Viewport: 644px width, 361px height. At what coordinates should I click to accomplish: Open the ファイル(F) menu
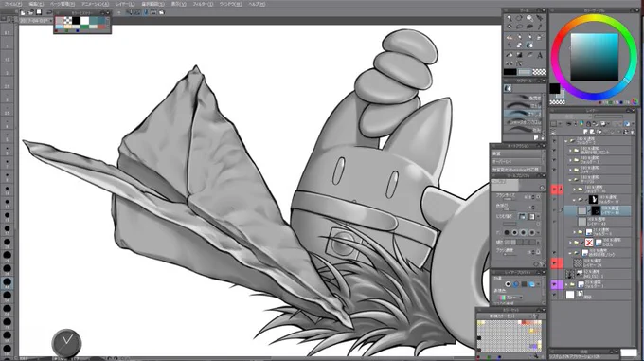click(x=12, y=4)
